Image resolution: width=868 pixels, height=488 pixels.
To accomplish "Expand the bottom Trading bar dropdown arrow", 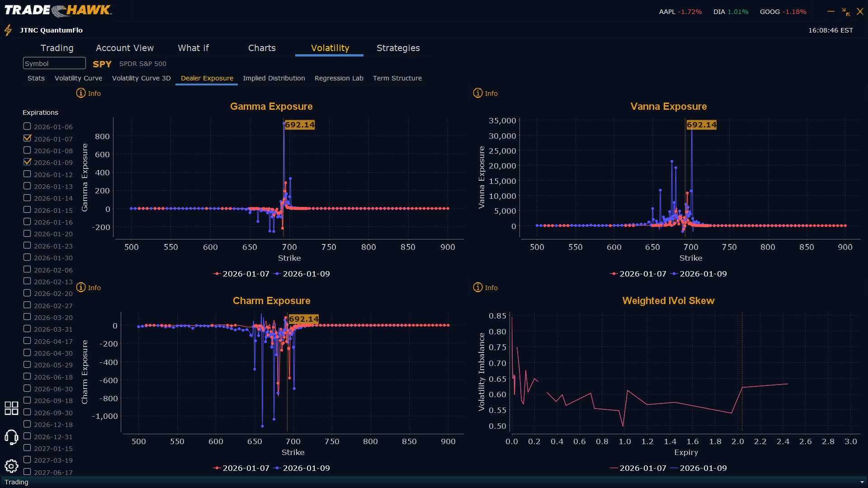I will click(862, 482).
